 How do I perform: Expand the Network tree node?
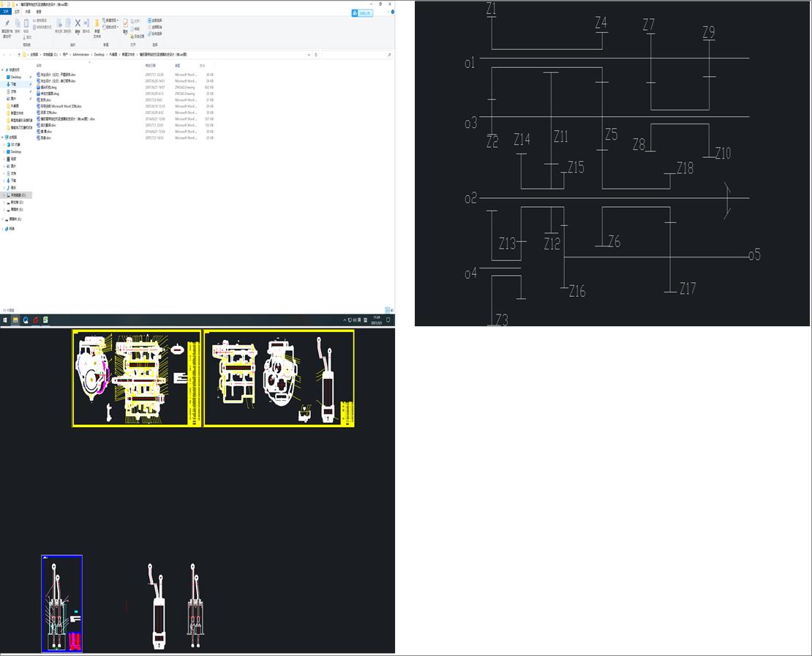click(3, 229)
